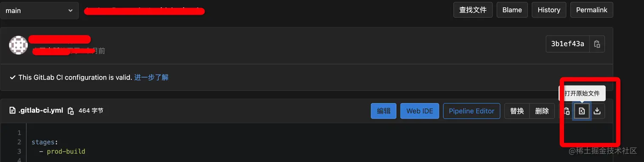Copy file contents icon next to 删除

[566, 111]
